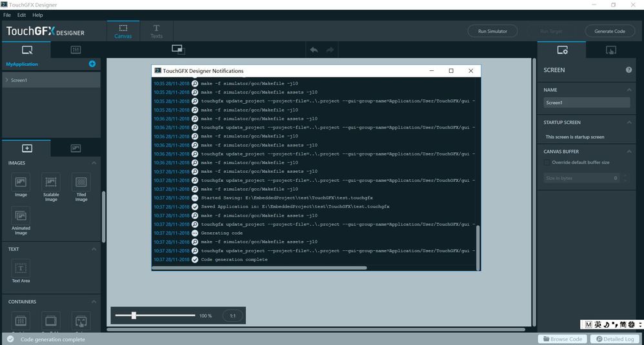Add the third container widget
Image resolution: width=644 pixels, height=345 pixels.
81,321
